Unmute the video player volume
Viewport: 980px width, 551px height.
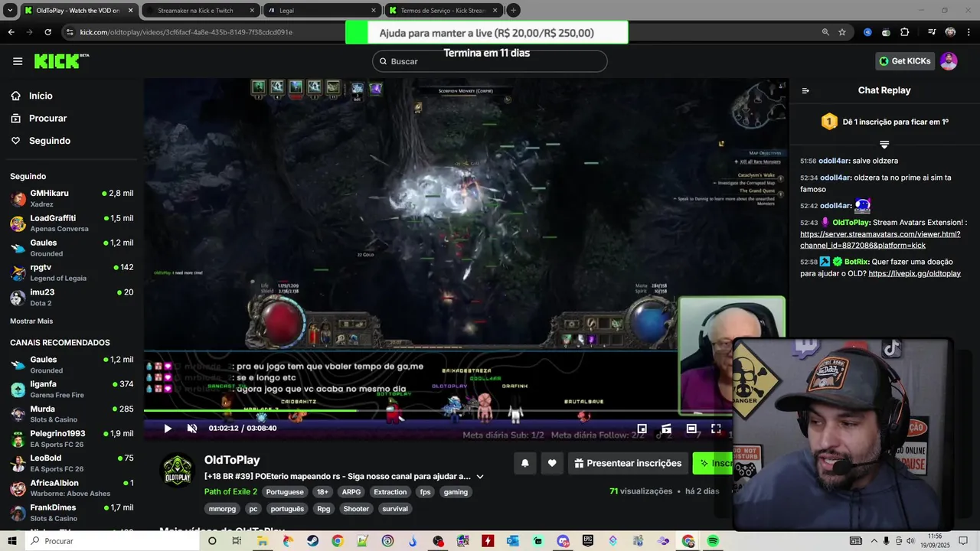[x=192, y=429]
